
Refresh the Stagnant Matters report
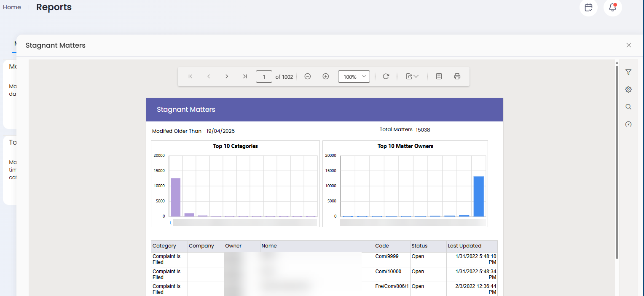coord(386,76)
